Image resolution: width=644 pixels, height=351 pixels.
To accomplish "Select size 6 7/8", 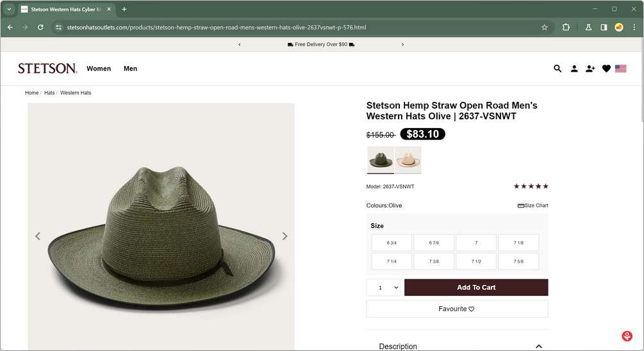I will 434,243.
